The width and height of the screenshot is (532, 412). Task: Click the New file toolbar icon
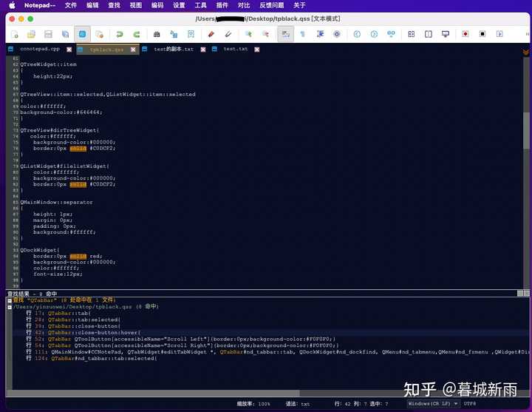[x=15, y=34]
